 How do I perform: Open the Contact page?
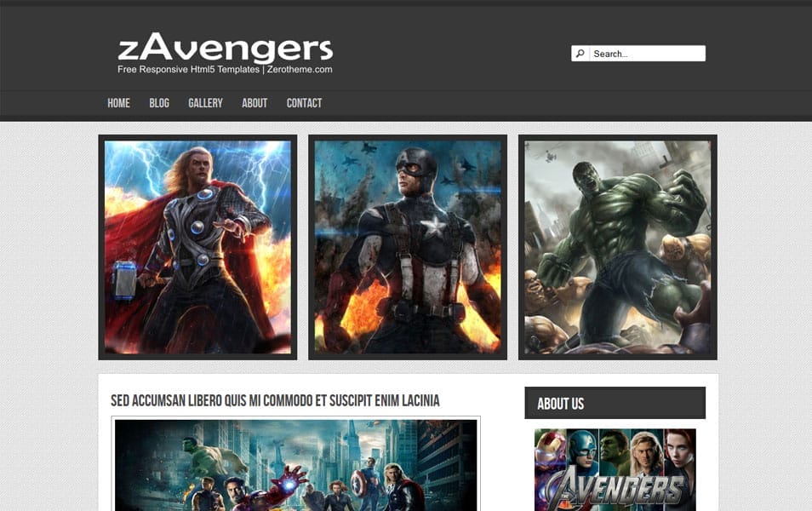[x=304, y=103]
